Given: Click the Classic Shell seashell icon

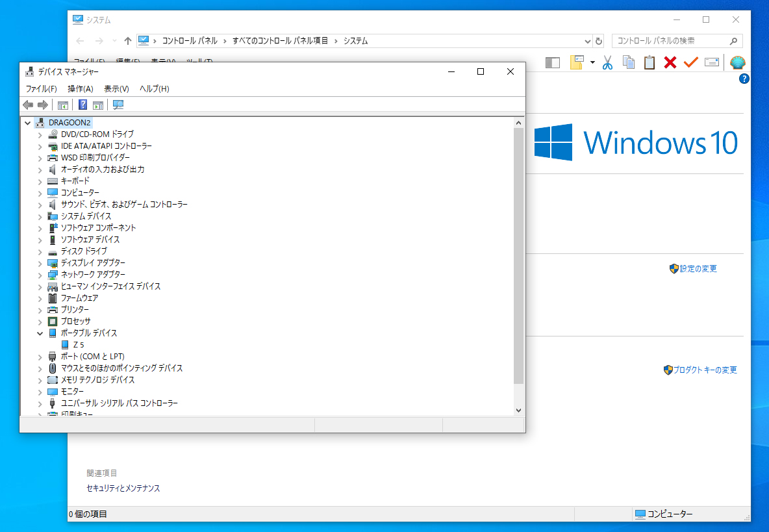Looking at the screenshot, I should click(738, 62).
